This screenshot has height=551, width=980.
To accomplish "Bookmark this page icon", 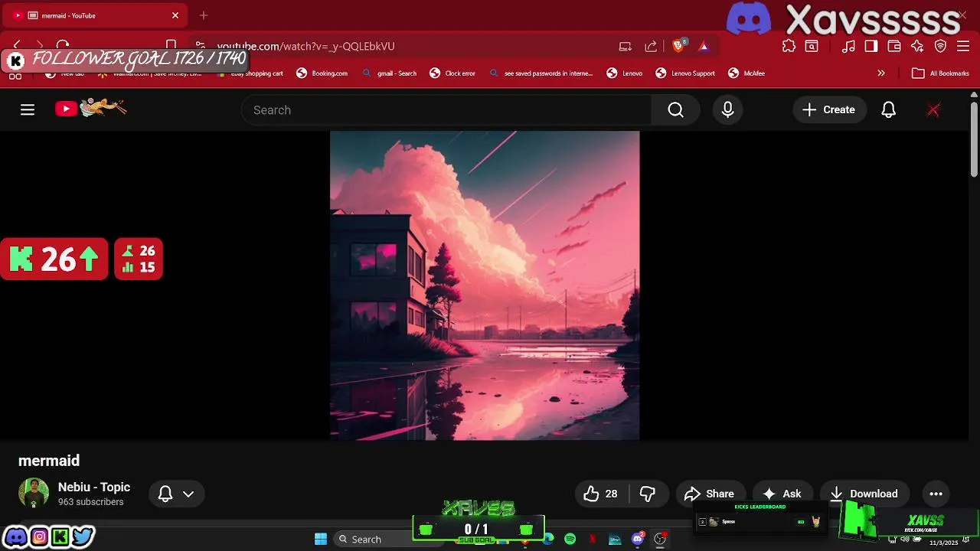I will pos(171,46).
